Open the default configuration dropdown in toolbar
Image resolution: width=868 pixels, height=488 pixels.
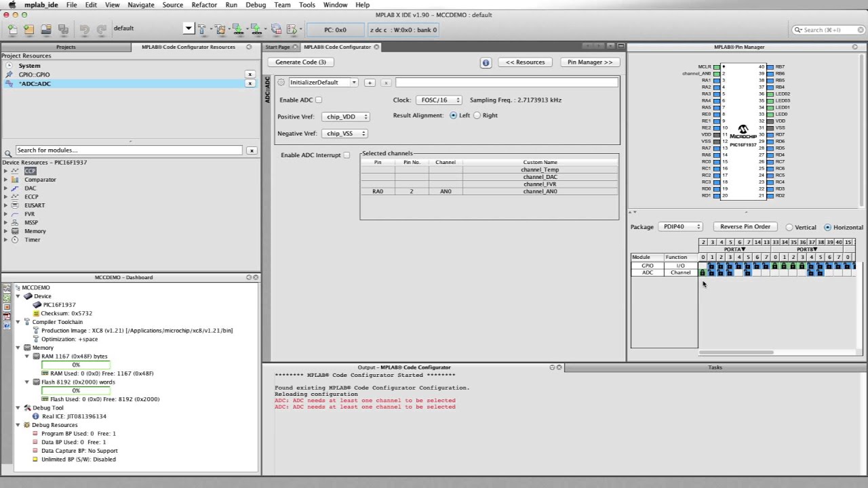pos(189,28)
